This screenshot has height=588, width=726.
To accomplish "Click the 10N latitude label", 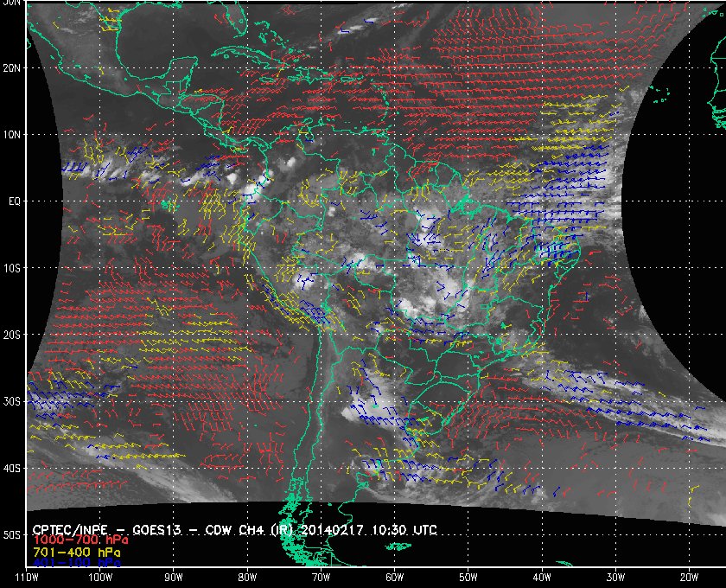I will click(x=11, y=134).
